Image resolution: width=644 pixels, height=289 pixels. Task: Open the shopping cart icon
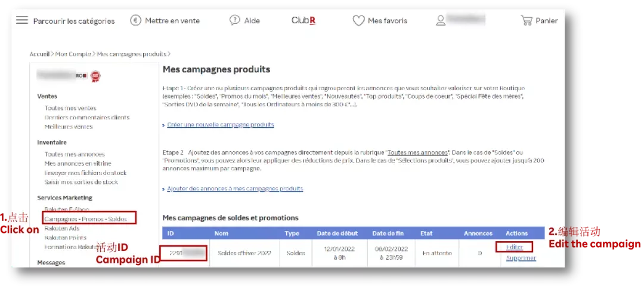(526, 20)
